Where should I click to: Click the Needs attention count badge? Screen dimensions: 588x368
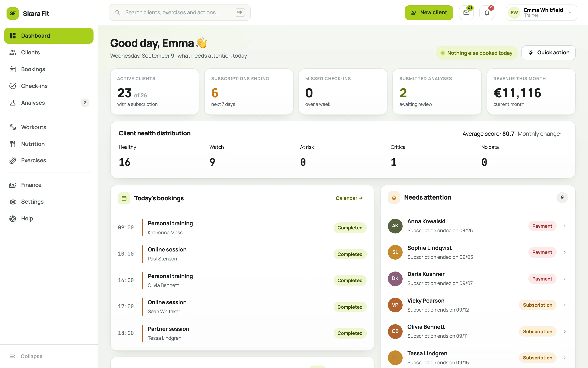coord(562,198)
